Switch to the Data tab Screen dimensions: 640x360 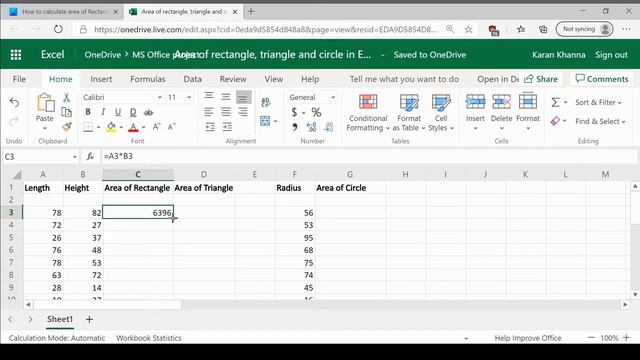point(192,79)
